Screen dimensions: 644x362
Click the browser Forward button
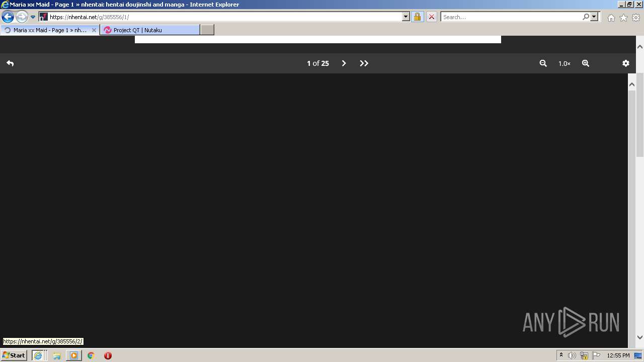21,17
